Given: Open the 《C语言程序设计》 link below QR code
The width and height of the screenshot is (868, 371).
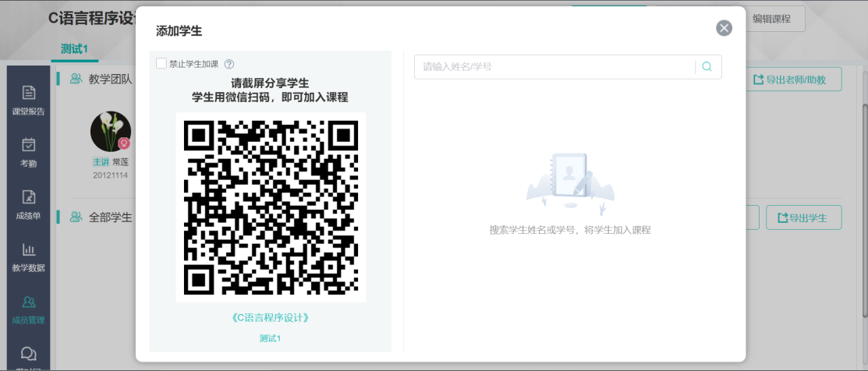Looking at the screenshot, I should coord(270,318).
